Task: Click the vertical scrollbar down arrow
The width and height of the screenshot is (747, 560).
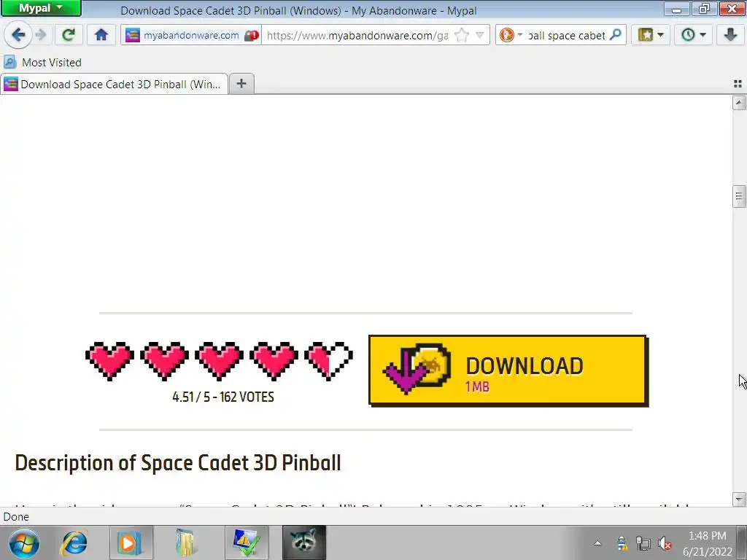Action: point(739,499)
